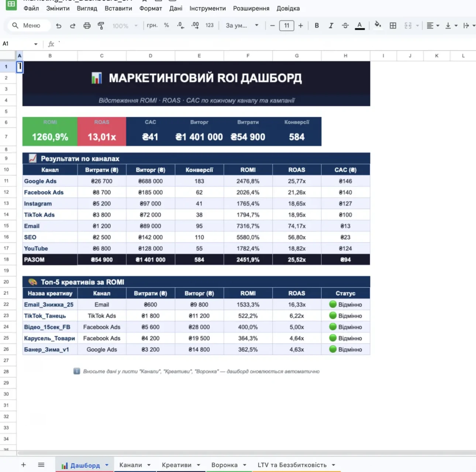The height and width of the screenshot is (472, 476).
Task: Click the Redo arrow icon
Action: 73,25
